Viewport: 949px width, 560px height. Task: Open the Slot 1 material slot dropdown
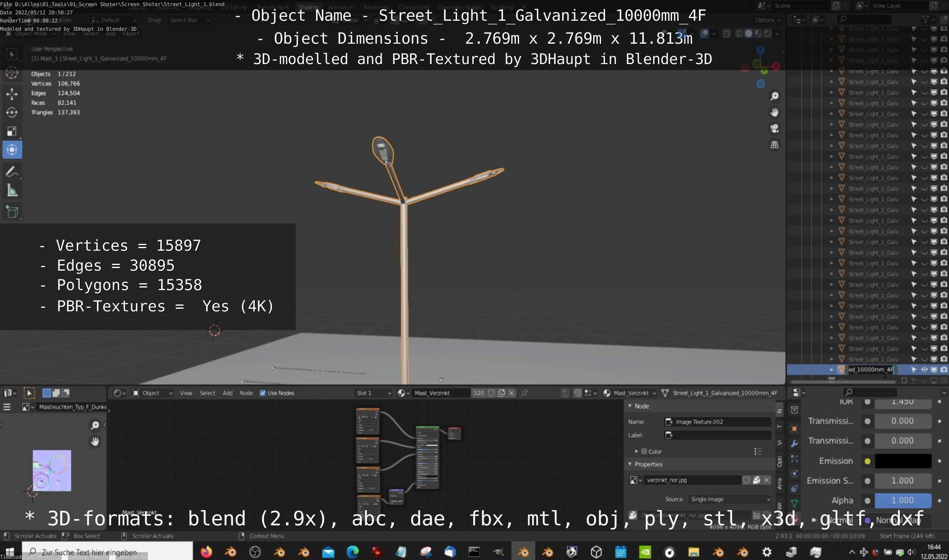374,393
